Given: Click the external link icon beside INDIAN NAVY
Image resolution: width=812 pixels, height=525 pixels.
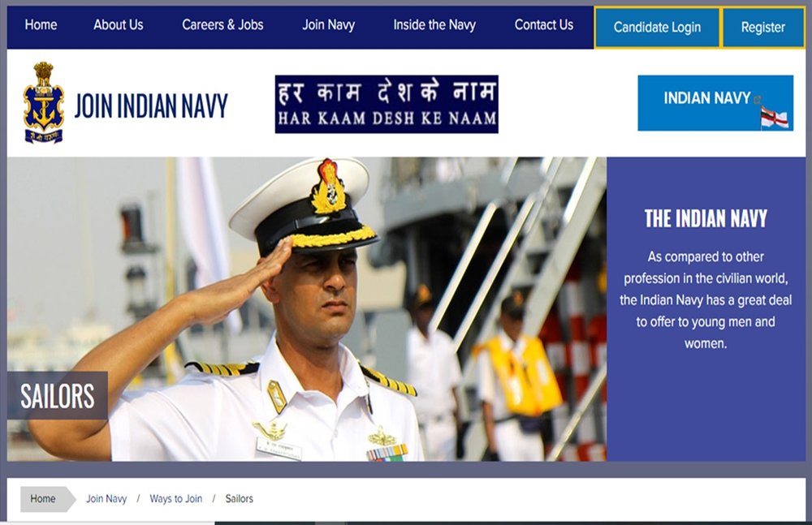Looking at the screenshot, I should [757, 99].
